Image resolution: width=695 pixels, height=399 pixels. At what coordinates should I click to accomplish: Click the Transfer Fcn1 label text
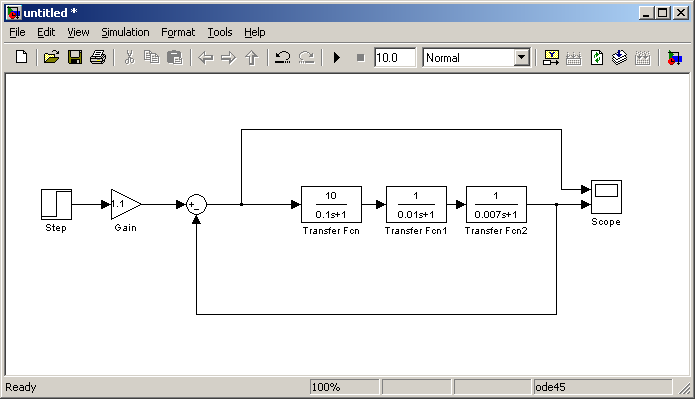tap(416, 231)
